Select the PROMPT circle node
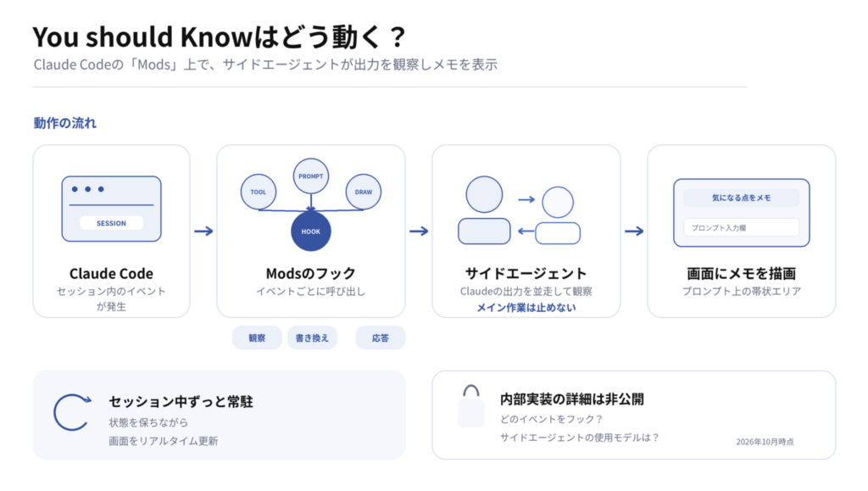Image resolution: width=868 pixels, height=491 pixels. pos(310,176)
